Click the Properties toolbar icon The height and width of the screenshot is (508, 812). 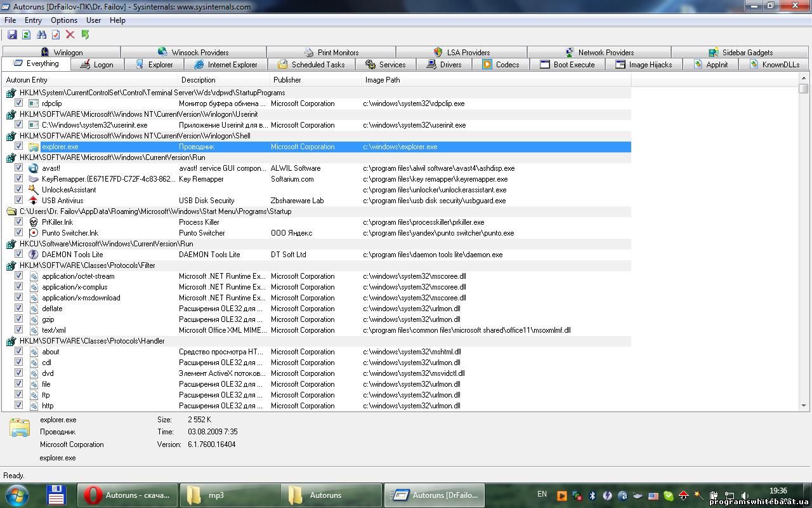click(x=56, y=35)
